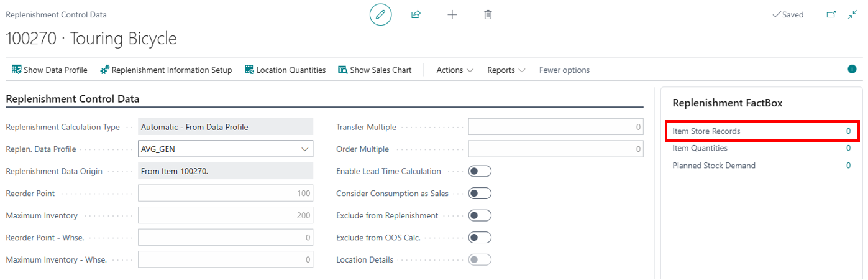Image resolution: width=868 pixels, height=280 pixels.
Task: Enable Lead Time Calculation toggle
Action: point(480,171)
